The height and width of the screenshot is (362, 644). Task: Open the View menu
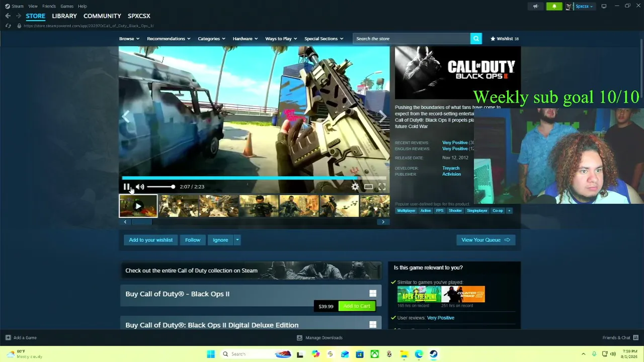(x=33, y=6)
